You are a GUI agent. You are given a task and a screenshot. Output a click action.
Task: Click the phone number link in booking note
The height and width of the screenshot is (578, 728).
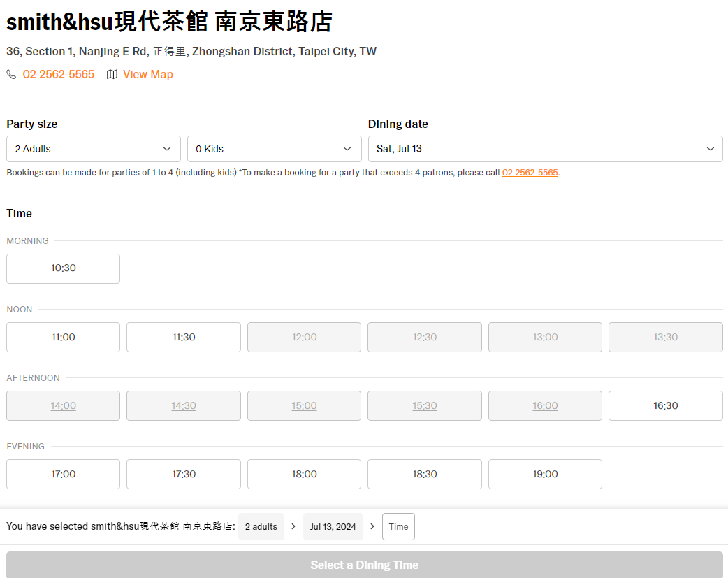coord(530,173)
